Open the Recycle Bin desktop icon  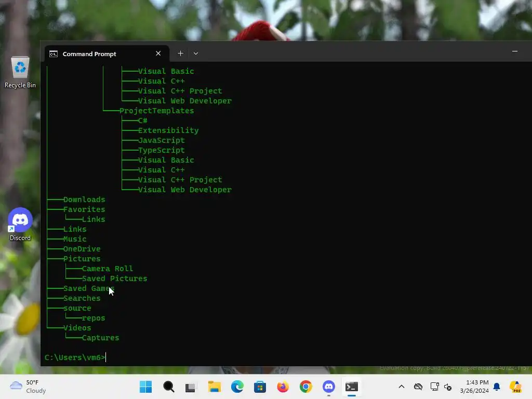20,72
